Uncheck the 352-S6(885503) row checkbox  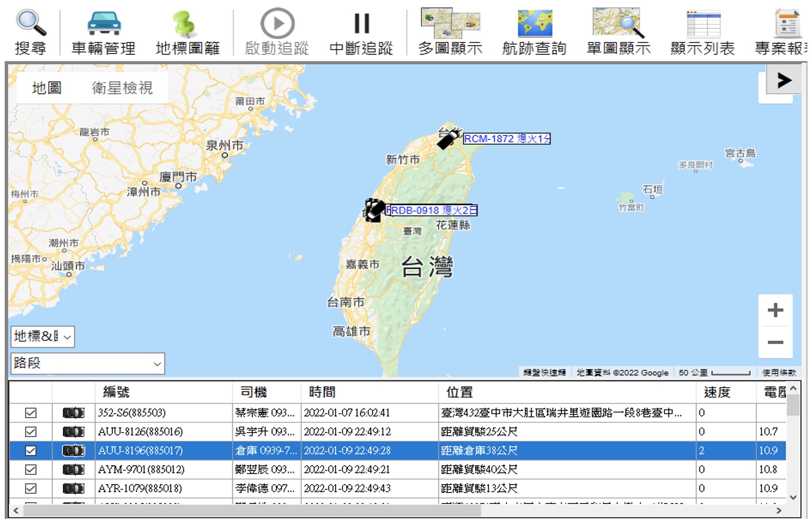[x=31, y=413]
